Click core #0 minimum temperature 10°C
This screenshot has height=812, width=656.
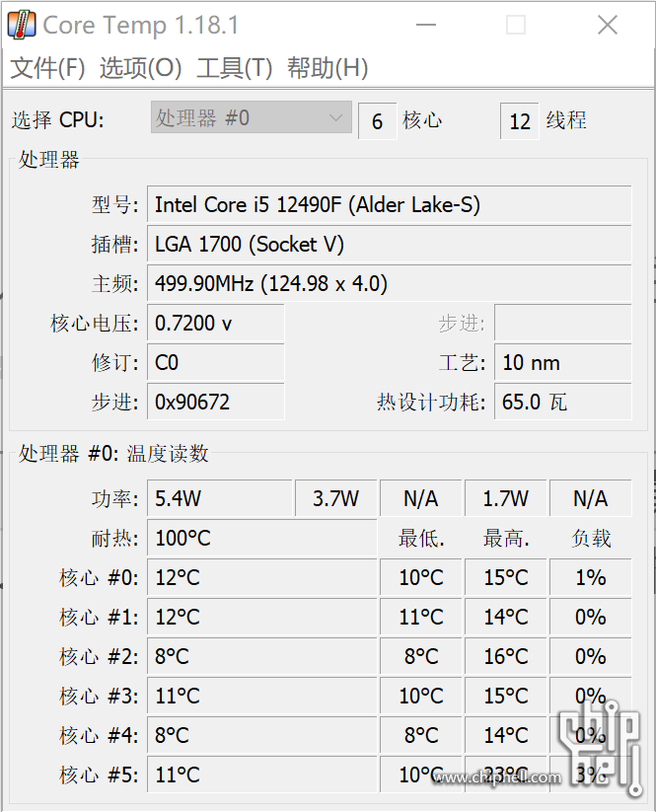(421, 577)
